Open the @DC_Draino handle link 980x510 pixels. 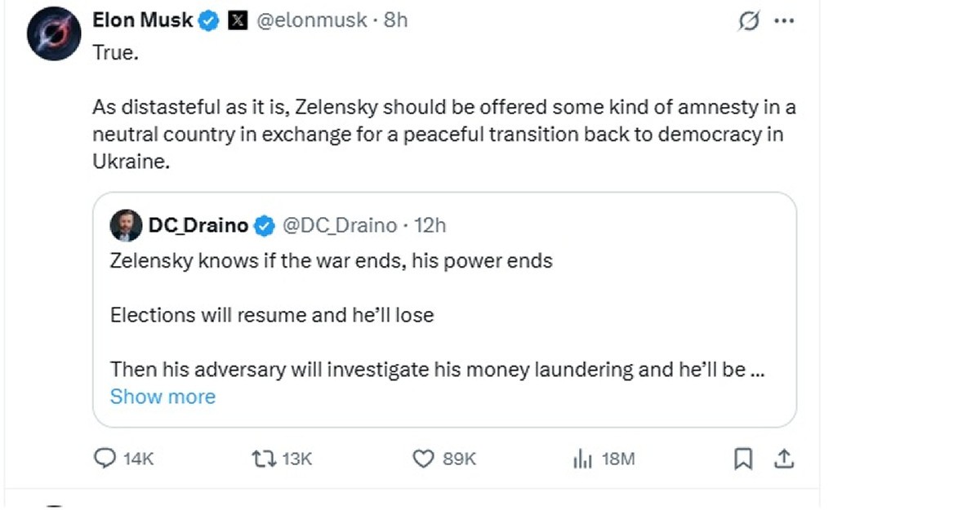(x=340, y=226)
